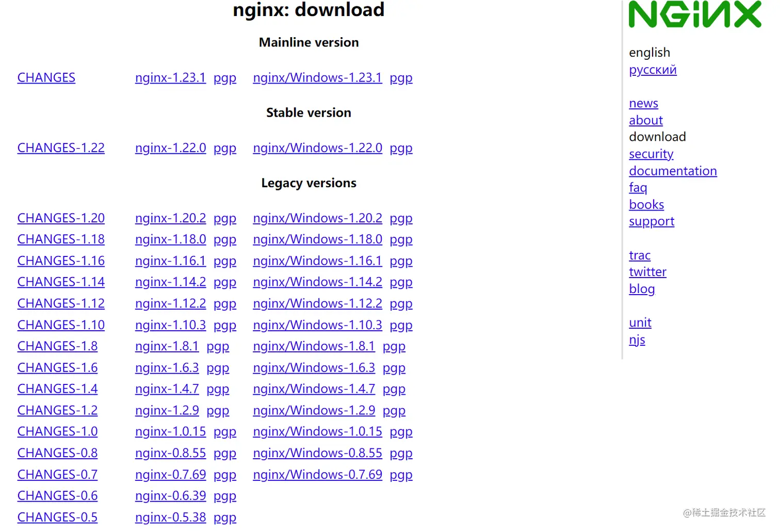Switch language to русский
Viewport: 780px width, 532px height.
[653, 70]
